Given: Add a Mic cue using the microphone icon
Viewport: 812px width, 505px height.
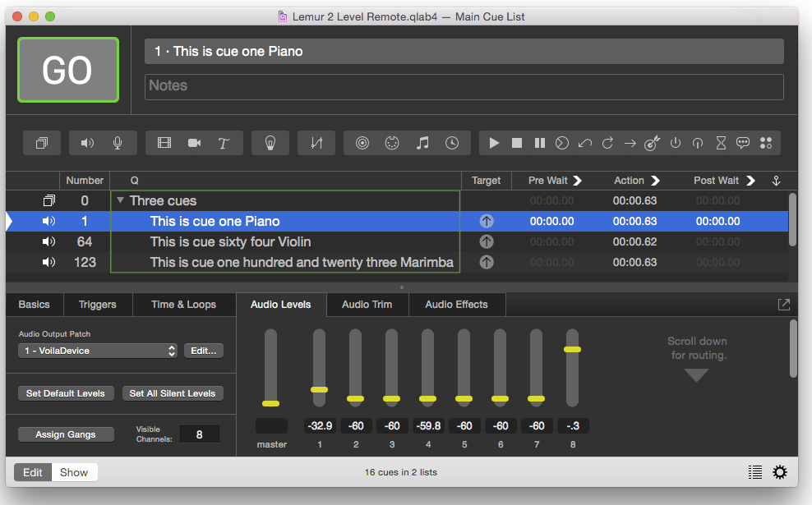Looking at the screenshot, I should pyautogui.click(x=118, y=143).
